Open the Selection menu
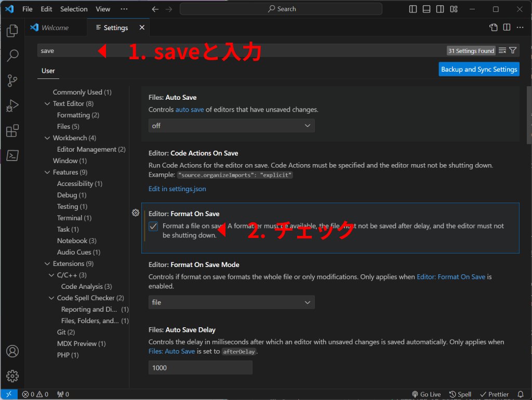 [74, 9]
